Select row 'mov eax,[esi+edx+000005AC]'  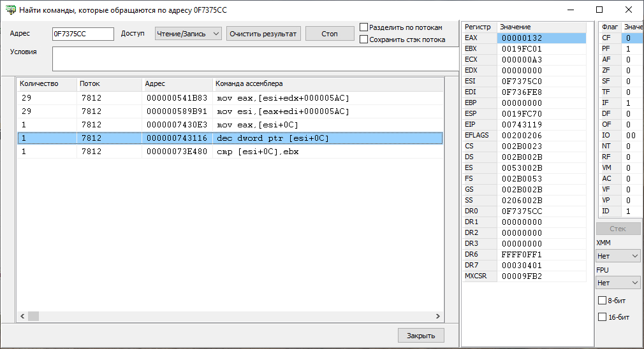[230, 98]
